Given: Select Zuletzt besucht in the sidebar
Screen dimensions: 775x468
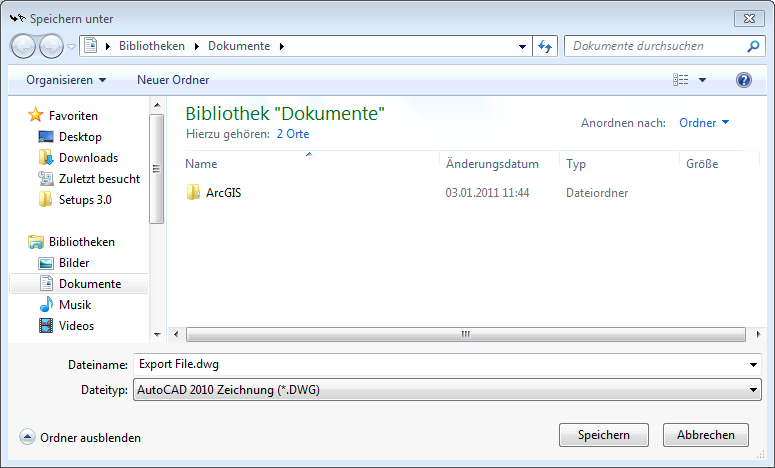Looking at the screenshot, I should pyautogui.click(x=99, y=179).
